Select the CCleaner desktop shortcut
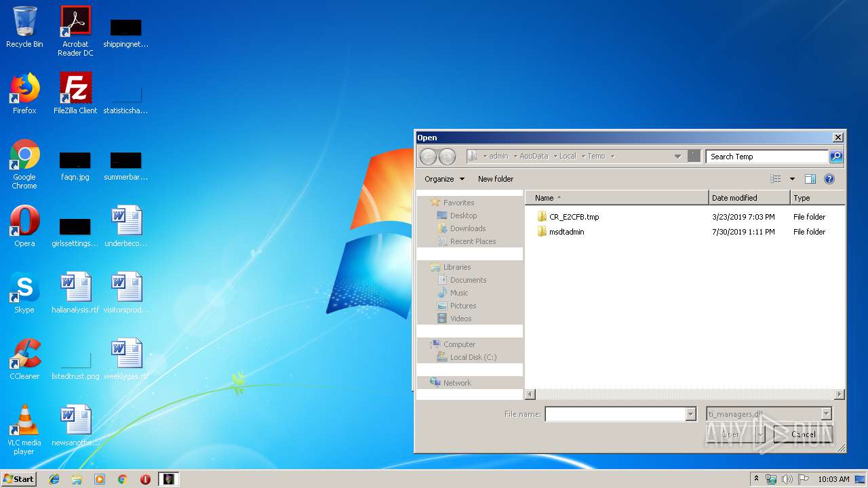Image resolution: width=868 pixels, height=488 pixels. (x=24, y=359)
